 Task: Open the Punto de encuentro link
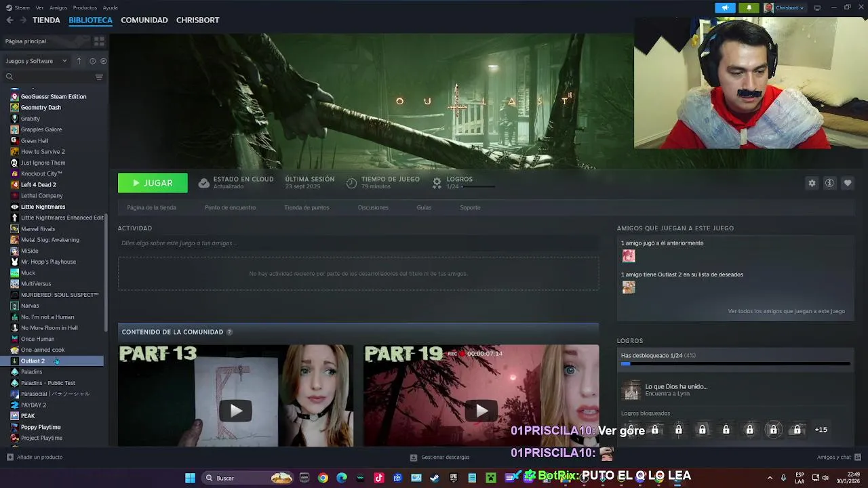(230, 207)
